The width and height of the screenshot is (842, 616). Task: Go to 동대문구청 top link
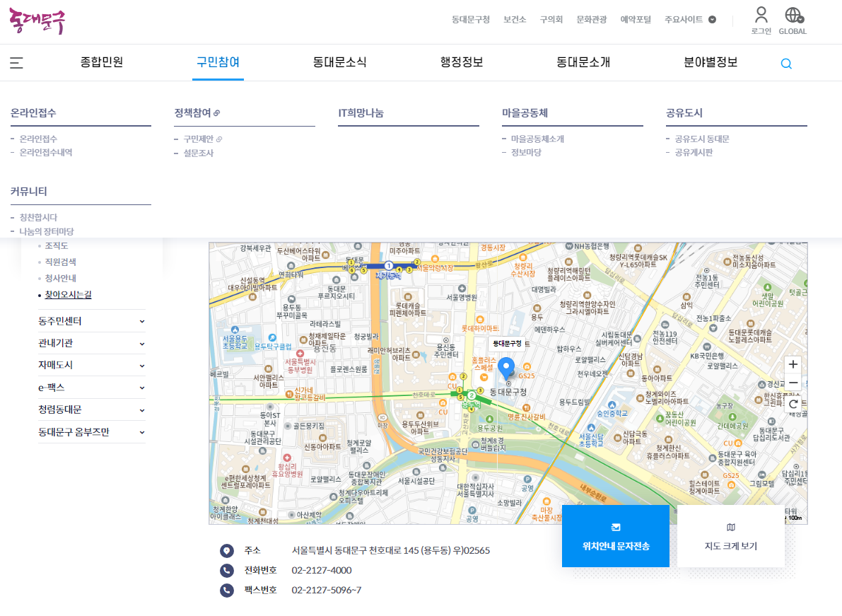470,19
